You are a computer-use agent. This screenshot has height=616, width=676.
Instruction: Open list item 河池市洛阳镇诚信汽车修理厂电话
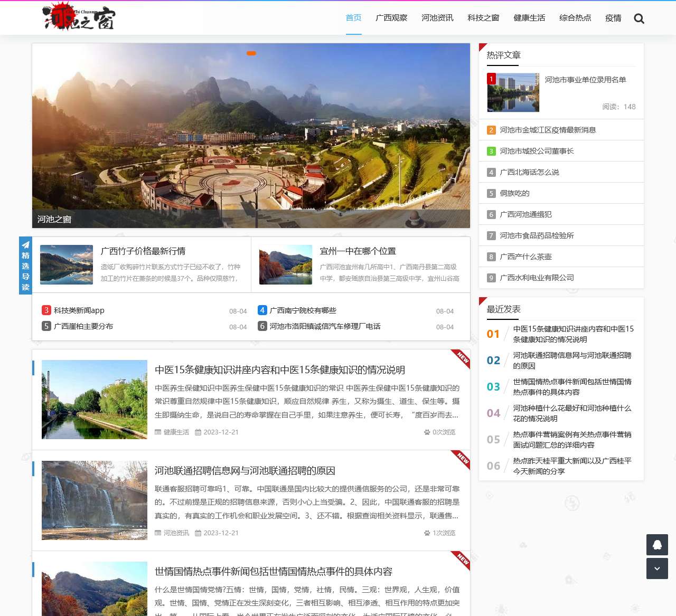pos(325,326)
